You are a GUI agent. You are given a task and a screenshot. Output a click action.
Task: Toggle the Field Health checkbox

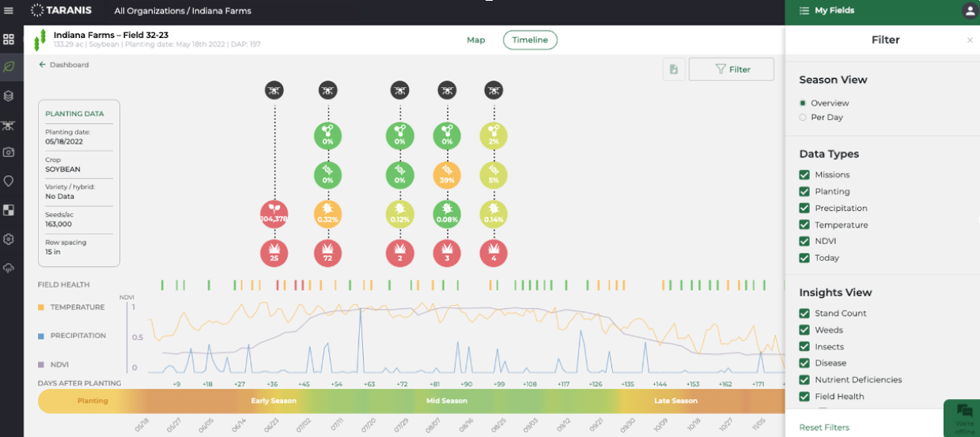[804, 396]
